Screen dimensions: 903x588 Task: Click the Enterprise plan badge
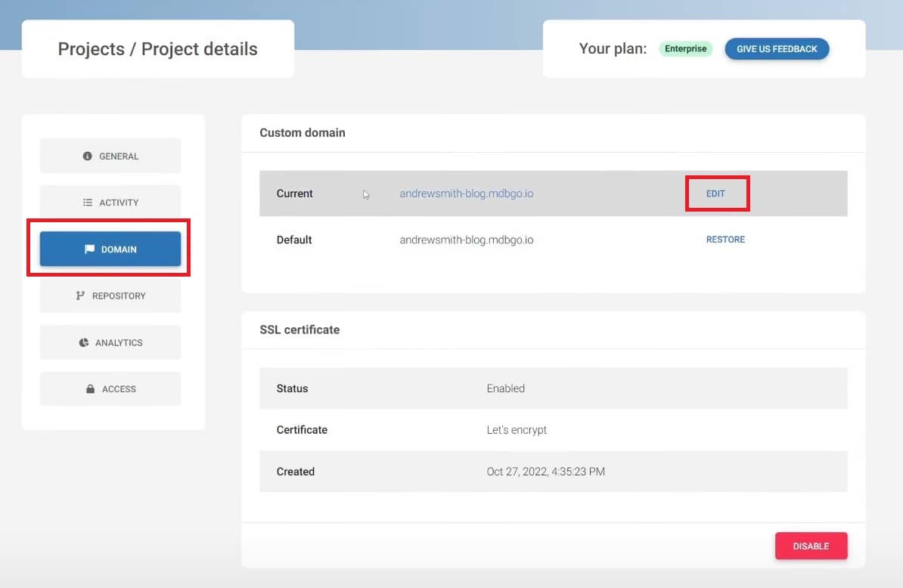click(x=685, y=49)
